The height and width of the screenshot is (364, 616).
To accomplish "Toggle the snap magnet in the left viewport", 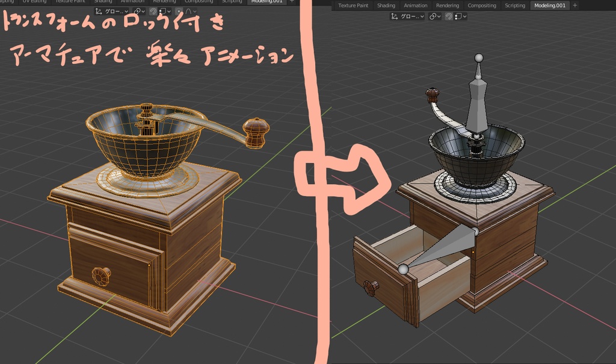I will tap(152, 10).
